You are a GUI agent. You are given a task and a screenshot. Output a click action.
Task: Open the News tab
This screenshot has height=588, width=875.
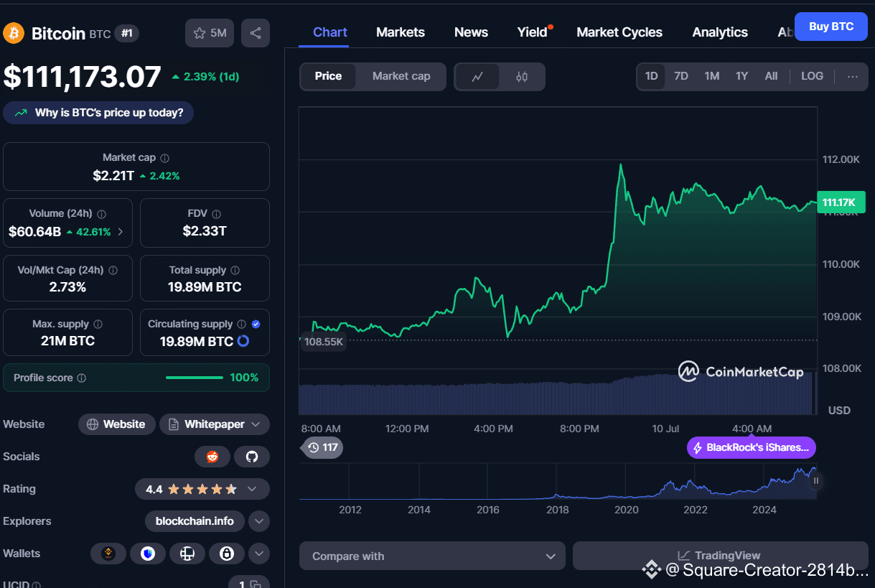click(471, 32)
